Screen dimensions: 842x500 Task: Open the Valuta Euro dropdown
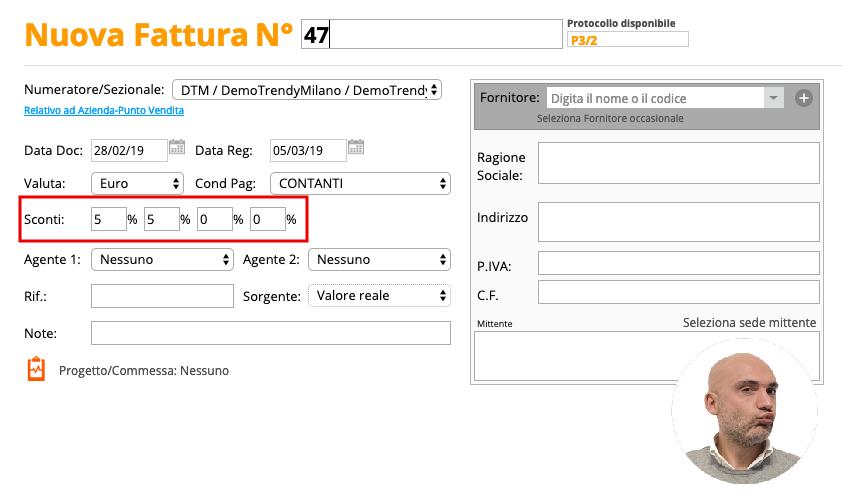click(x=137, y=183)
